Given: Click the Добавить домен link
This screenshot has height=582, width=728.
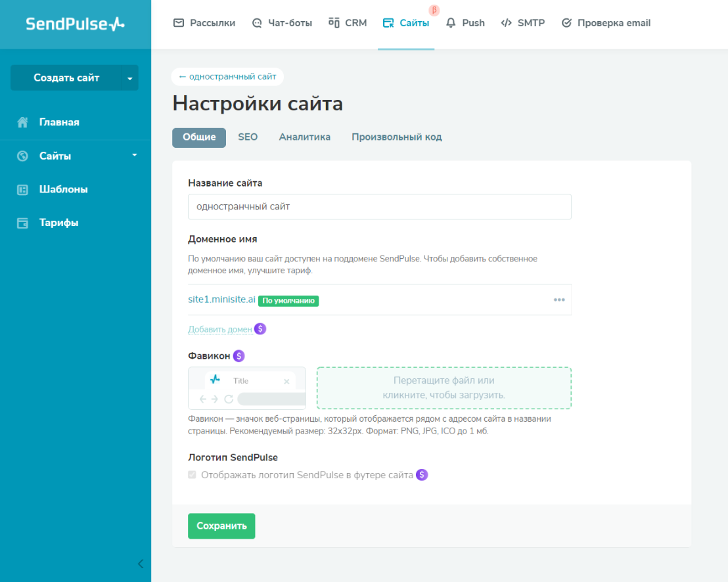Looking at the screenshot, I should pyautogui.click(x=220, y=329).
